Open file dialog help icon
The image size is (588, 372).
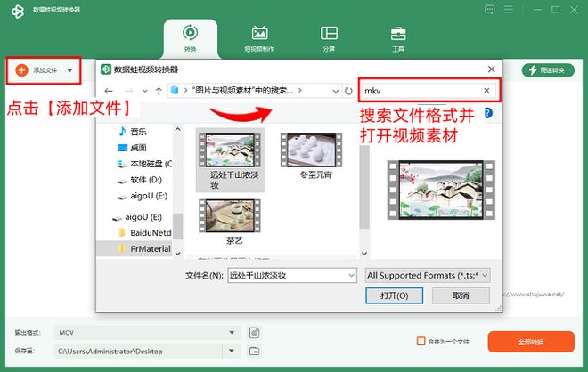pyautogui.click(x=488, y=113)
